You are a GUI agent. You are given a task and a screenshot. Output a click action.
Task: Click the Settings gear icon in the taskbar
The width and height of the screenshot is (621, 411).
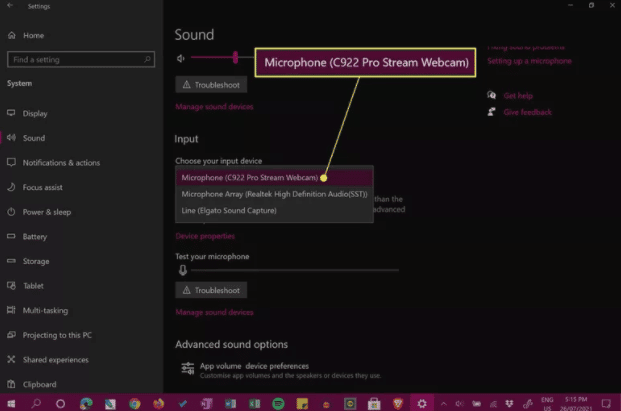(x=422, y=403)
